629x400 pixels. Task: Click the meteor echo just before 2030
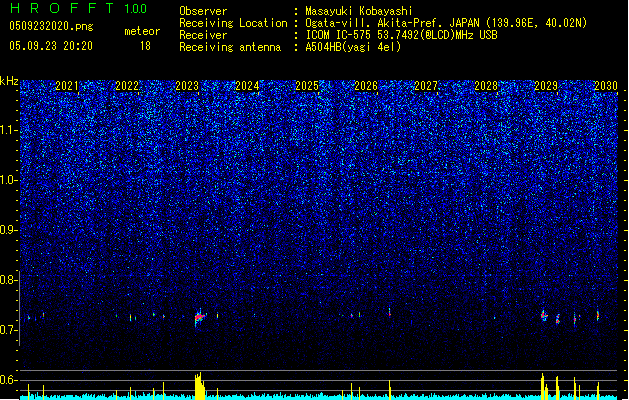598,315
